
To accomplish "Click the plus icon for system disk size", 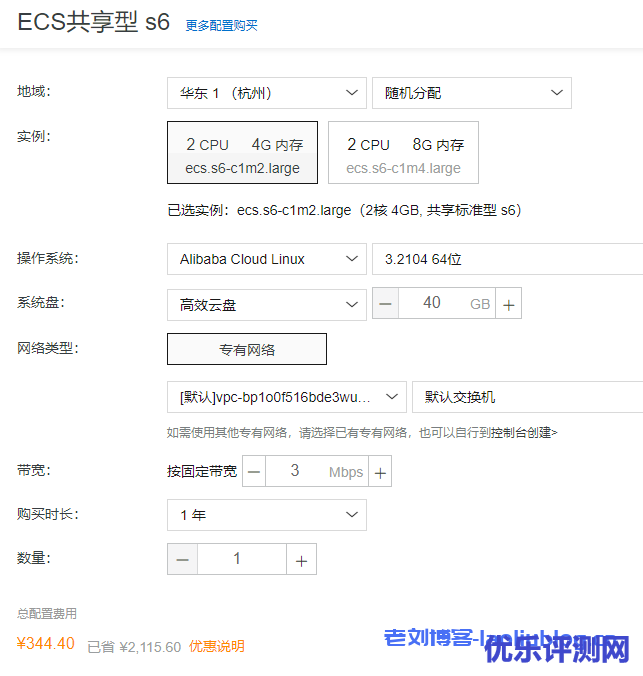I will click(508, 304).
